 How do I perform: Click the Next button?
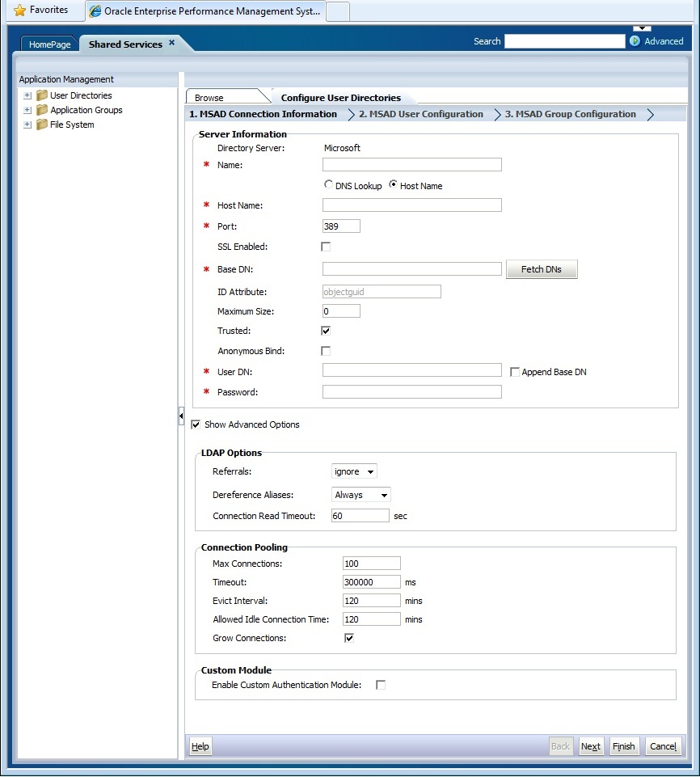(x=591, y=746)
